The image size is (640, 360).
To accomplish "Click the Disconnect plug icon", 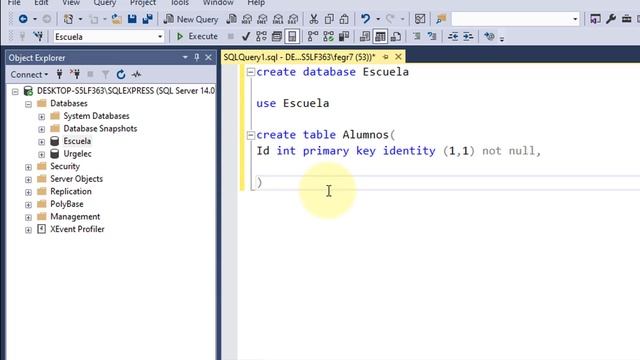I will [75, 74].
